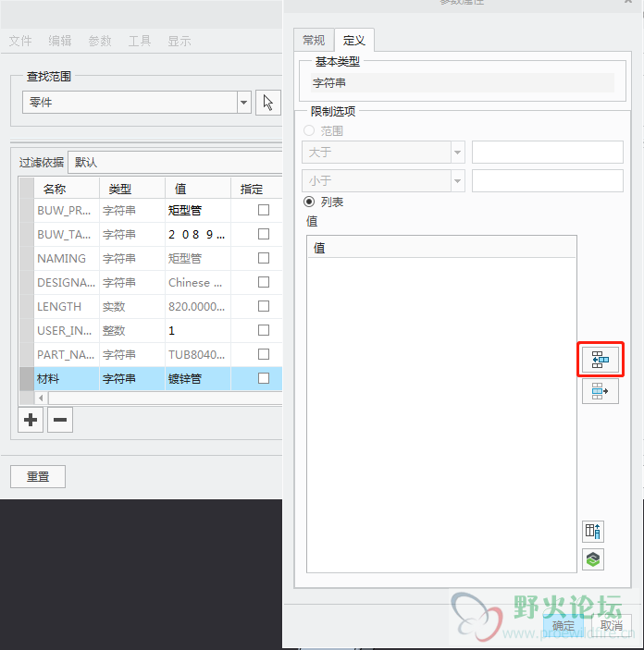This screenshot has width=644, height=650.
Task: Click the add-value-row icon beside the value list
Action: click(600, 360)
